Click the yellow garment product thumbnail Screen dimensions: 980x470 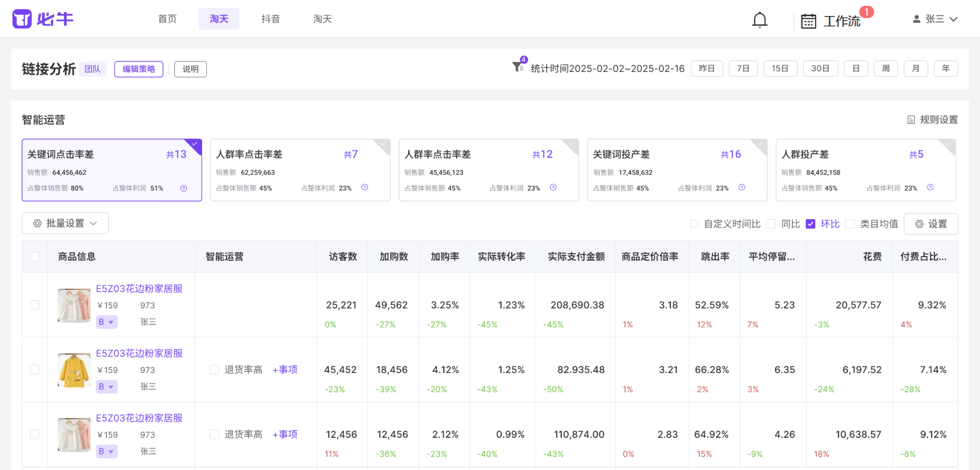pyautogui.click(x=74, y=370)
